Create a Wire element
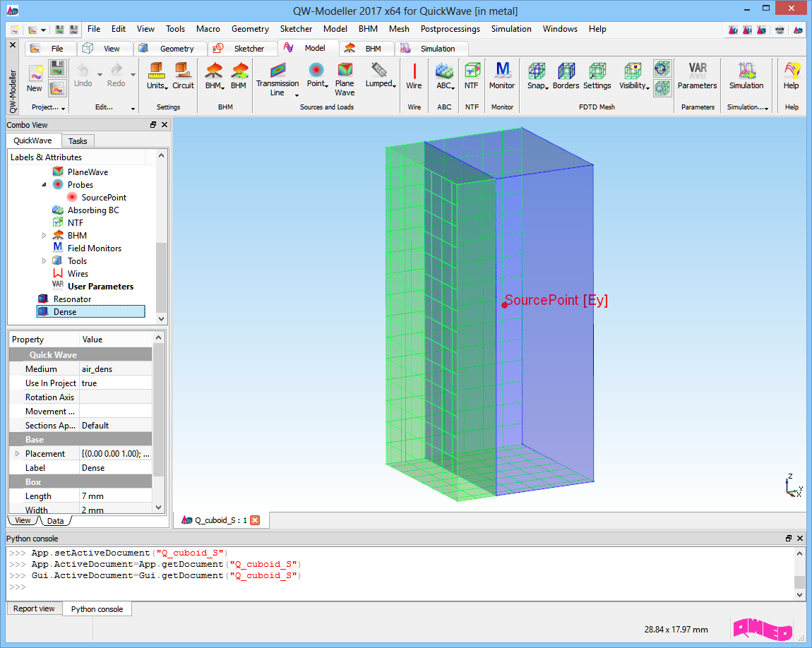Image resolution: width=812 pixels, height=648 pixels. click(414, 76)
